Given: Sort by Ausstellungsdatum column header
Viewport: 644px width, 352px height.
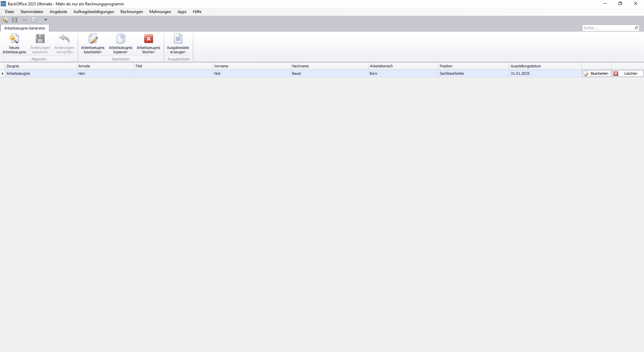Looking at the screenshot, I should point(545,66).
